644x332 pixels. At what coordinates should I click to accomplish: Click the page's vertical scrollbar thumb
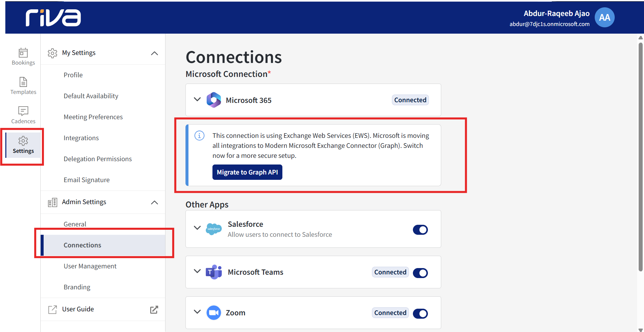tap(641, 157)
